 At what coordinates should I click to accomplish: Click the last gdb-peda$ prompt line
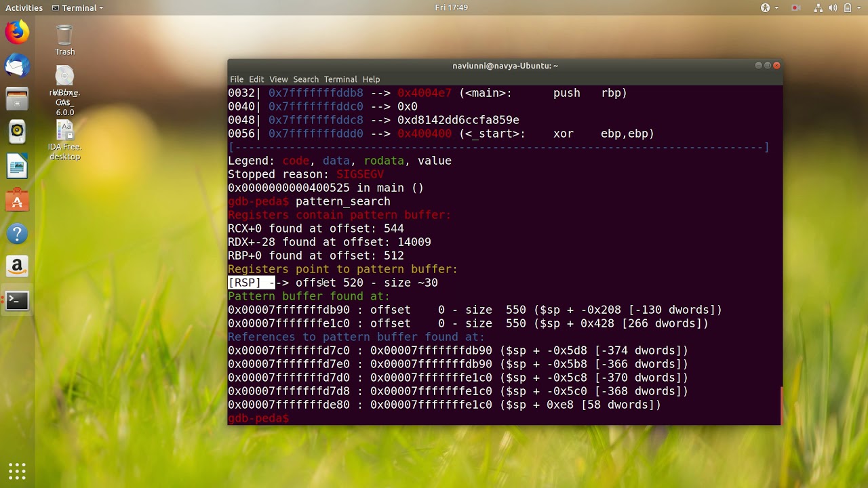258,418
